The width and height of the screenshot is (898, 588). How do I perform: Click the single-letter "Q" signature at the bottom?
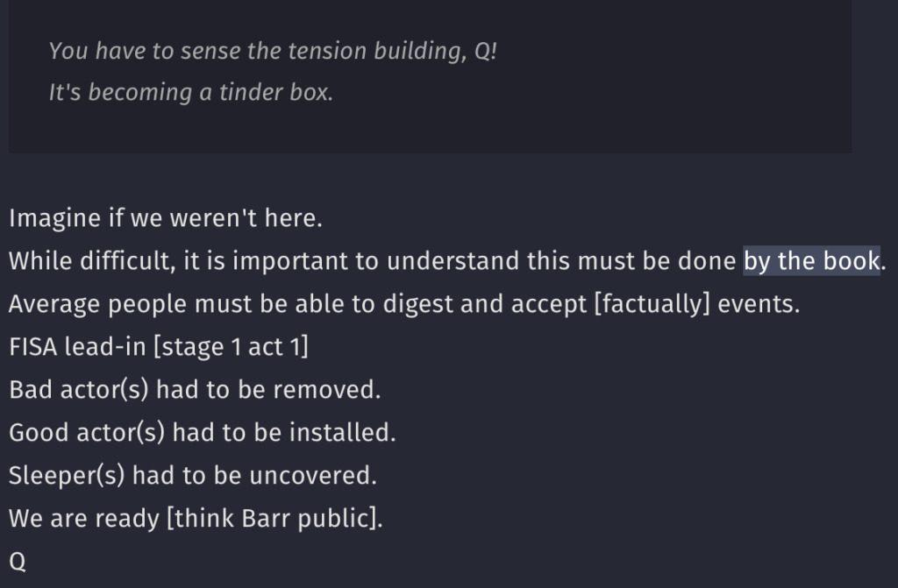18,561
